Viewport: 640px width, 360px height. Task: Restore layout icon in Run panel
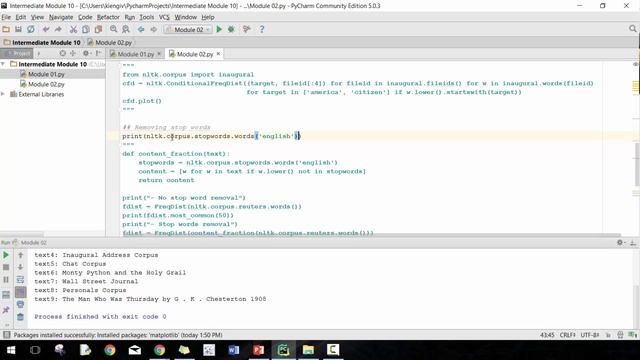pyautogui.click(x=6, y=295)
